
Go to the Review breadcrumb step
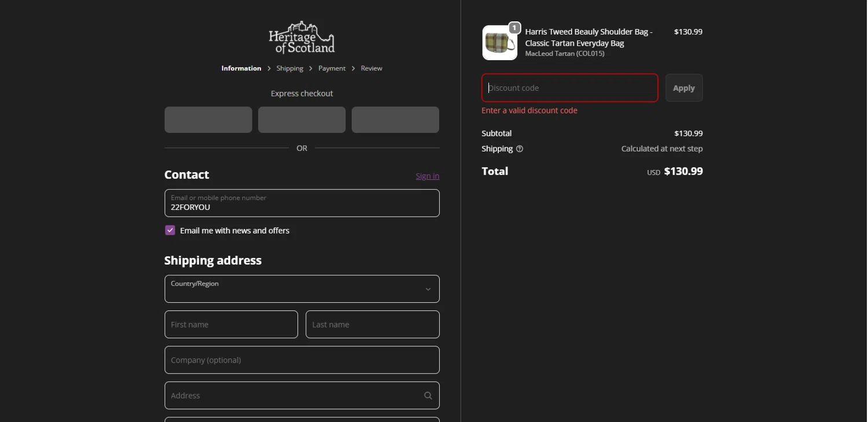[x=372, y=68]
